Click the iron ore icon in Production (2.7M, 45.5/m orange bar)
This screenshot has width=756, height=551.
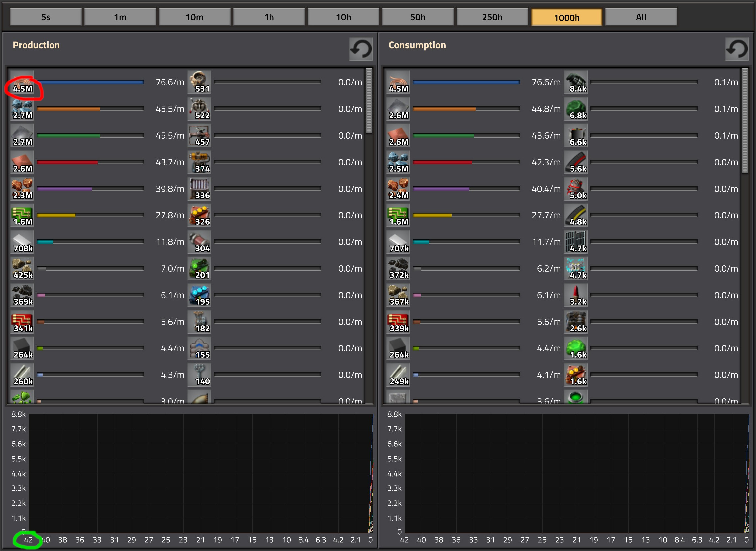coord(22,109)
